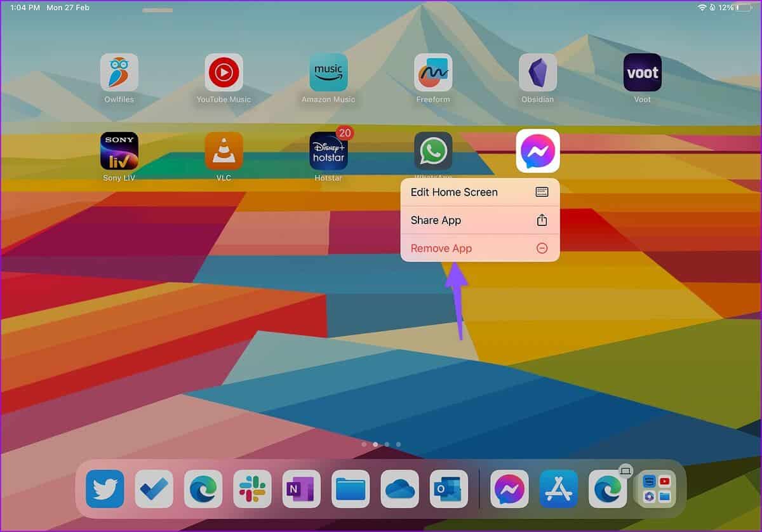The width and height of the screenshot is (762, 532).
Task: Open Disney+ Hotstar app
Action: (x=328, y=151)
